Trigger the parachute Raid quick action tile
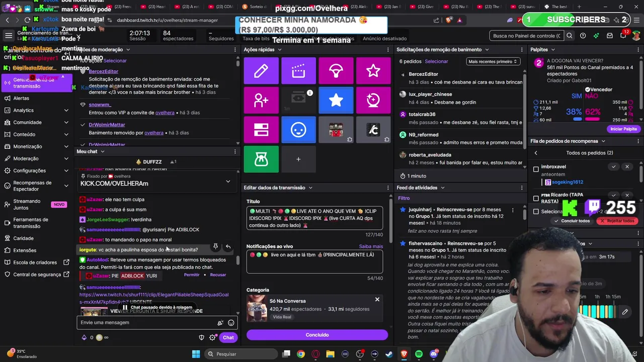Viewport: 644px width, 362px height. click(x=336, y=71)
